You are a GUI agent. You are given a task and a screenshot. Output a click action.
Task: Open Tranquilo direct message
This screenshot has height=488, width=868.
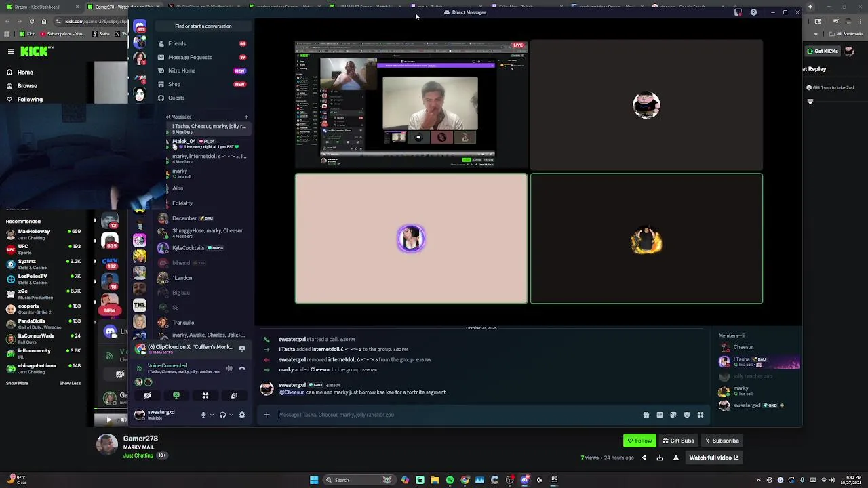pyautogui.click(x=203, y=323)
